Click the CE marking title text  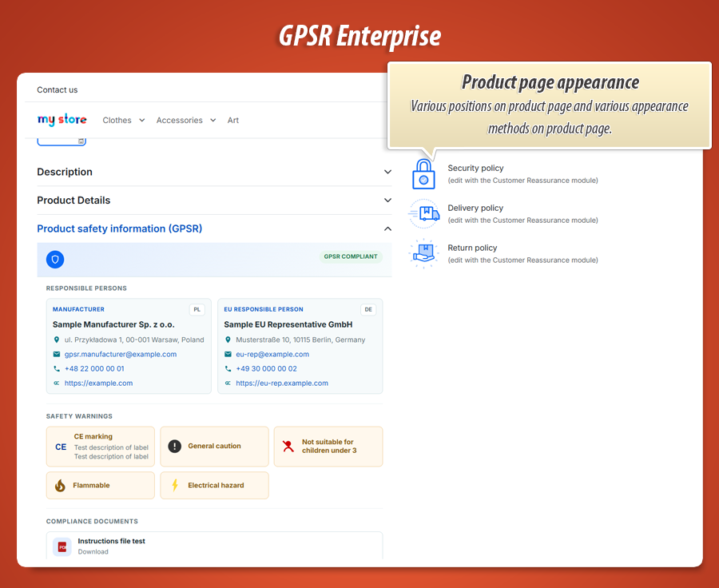(93, 437)
